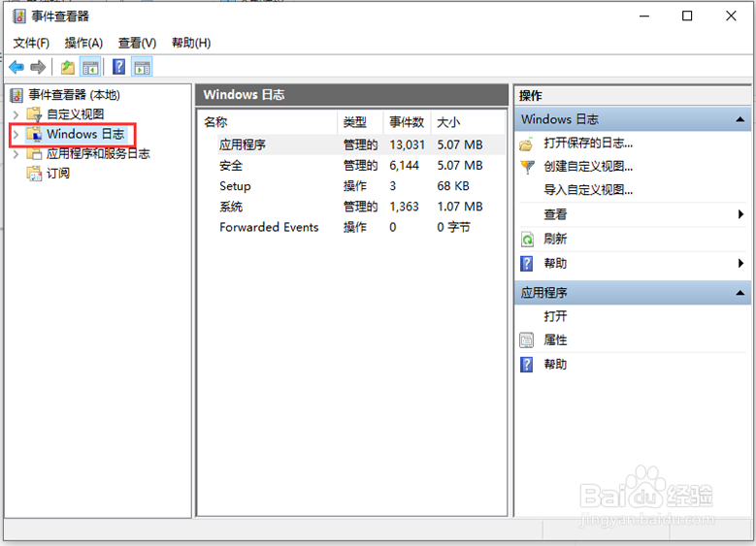The image size is (756, 546).
Task: Click the Help icon under Windows 日志 actions
Action: (x=527, y=264)
